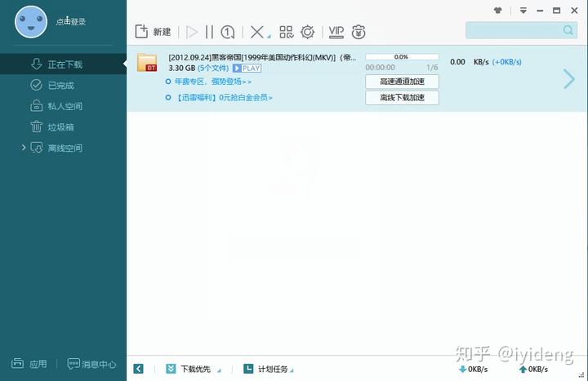Start the selected download with play icon
The height and width of the screenshot is (381, 588).
192,32
